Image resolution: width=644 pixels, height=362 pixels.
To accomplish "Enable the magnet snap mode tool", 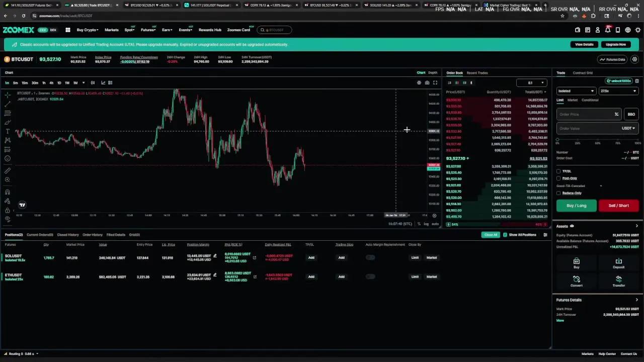I will coord(8,192).
